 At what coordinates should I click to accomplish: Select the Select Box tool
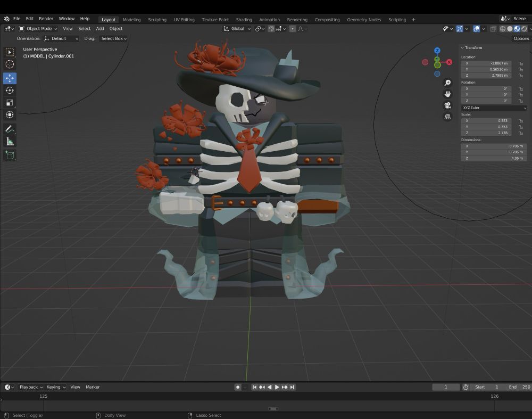coord(10,52)
